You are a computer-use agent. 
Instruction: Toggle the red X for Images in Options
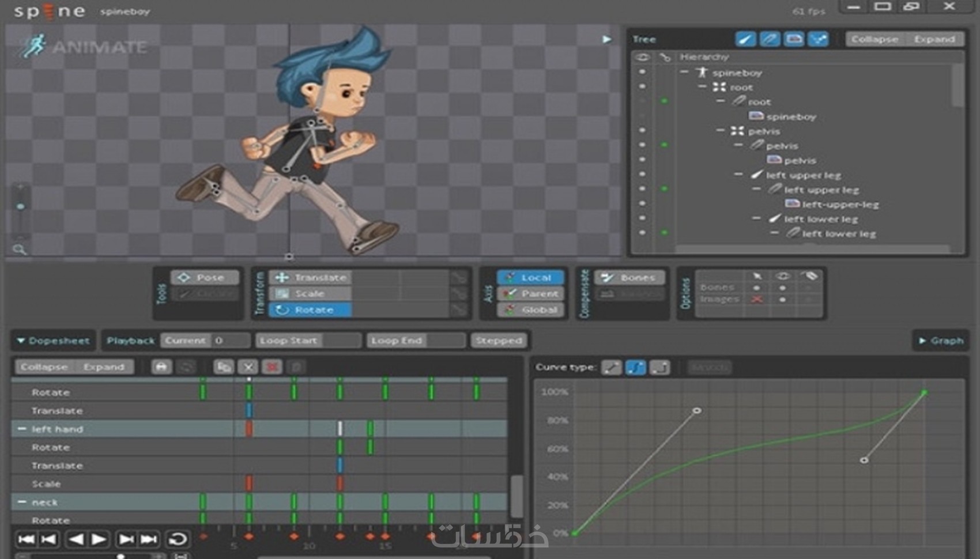click(757, 299)
